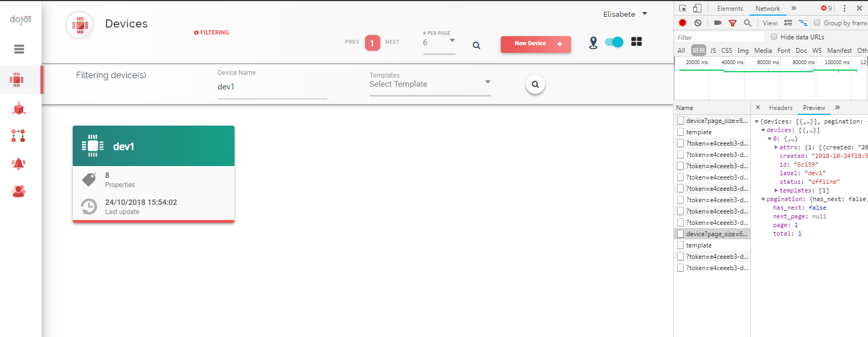Select the highlighted device?page_size=6 request row
This screenshot has height=337, width=868.
click(712, 234)
